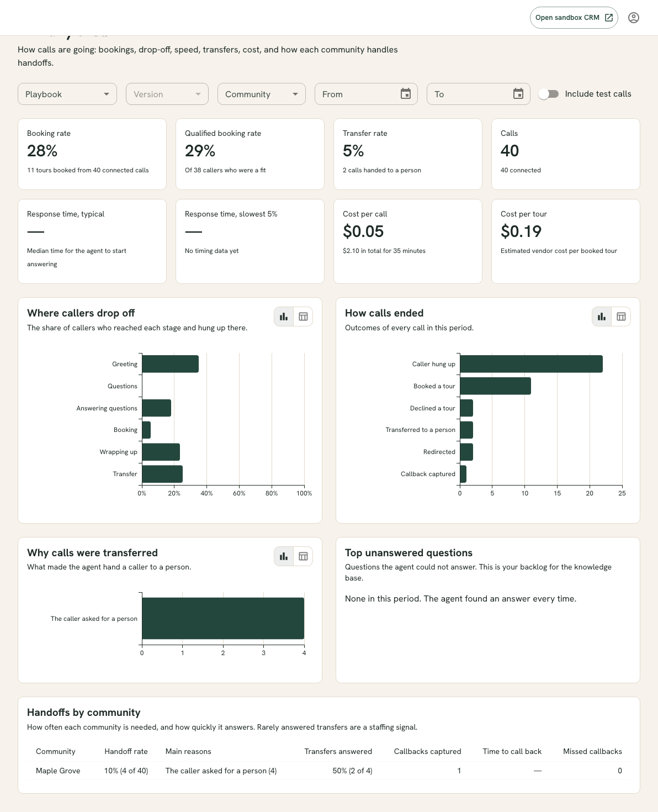
Task: Click the Answering questions bar
Action: pos(156,408)
